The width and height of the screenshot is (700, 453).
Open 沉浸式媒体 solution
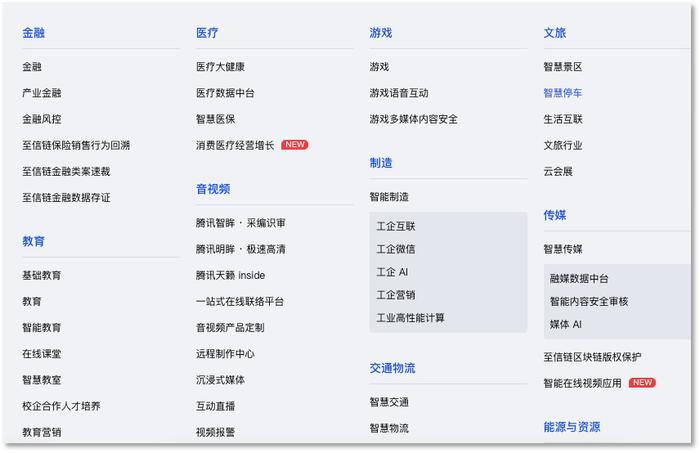point(220,380)
